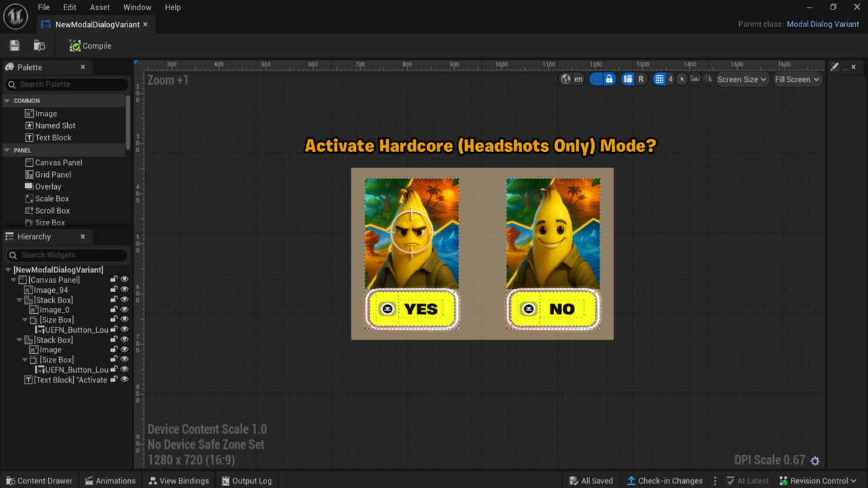This screenshot has height=488, width=868.
Task: Select Scroll Box widget in Palette
Action: click(x=47, y=211)
